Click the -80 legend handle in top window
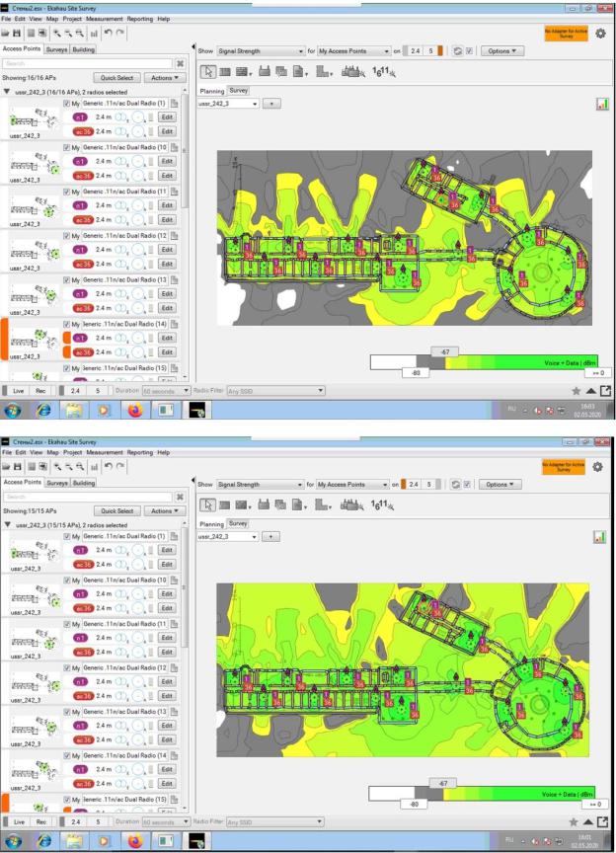 pos(416,373)
